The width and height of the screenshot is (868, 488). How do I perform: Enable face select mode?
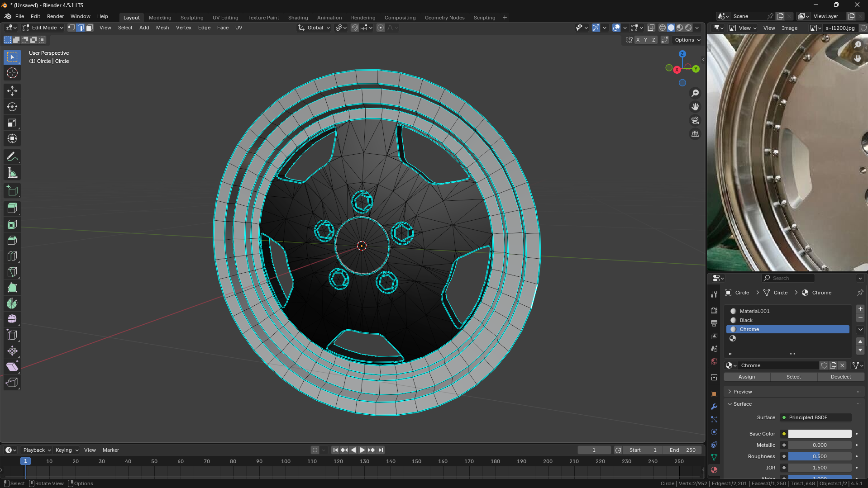click(x=90, y=28)
